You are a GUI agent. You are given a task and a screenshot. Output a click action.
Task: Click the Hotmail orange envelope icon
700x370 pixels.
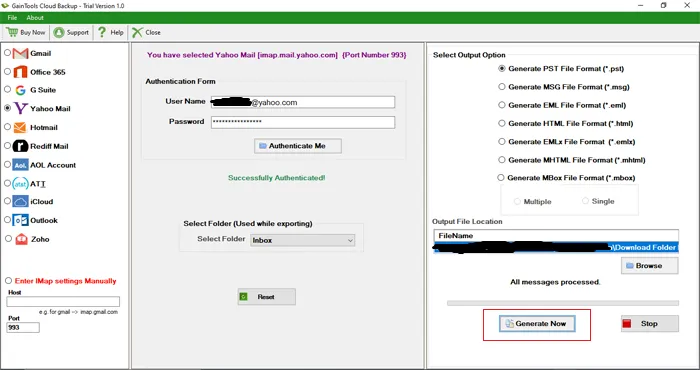click(x=20, y=128)
